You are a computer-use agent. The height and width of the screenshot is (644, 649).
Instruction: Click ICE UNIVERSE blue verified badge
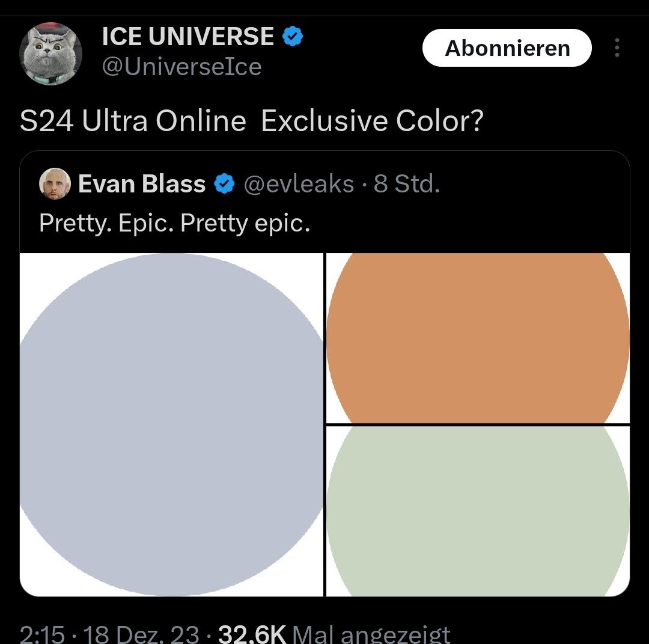click(293, 37)
